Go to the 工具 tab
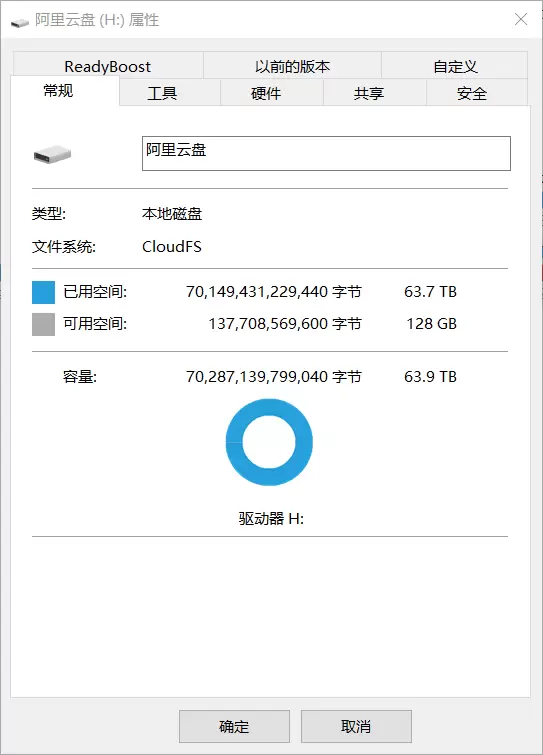The image size is (543, 755). [x=162, y=93]
